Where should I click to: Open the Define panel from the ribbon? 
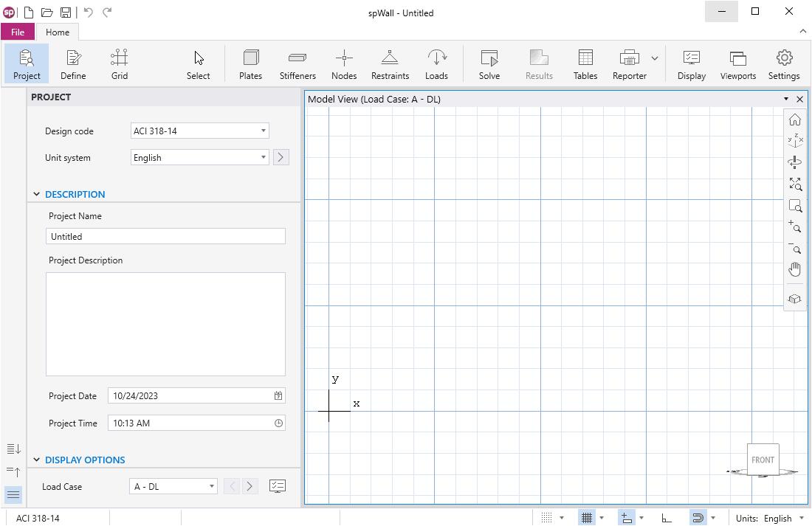click(x=73, y=64)
